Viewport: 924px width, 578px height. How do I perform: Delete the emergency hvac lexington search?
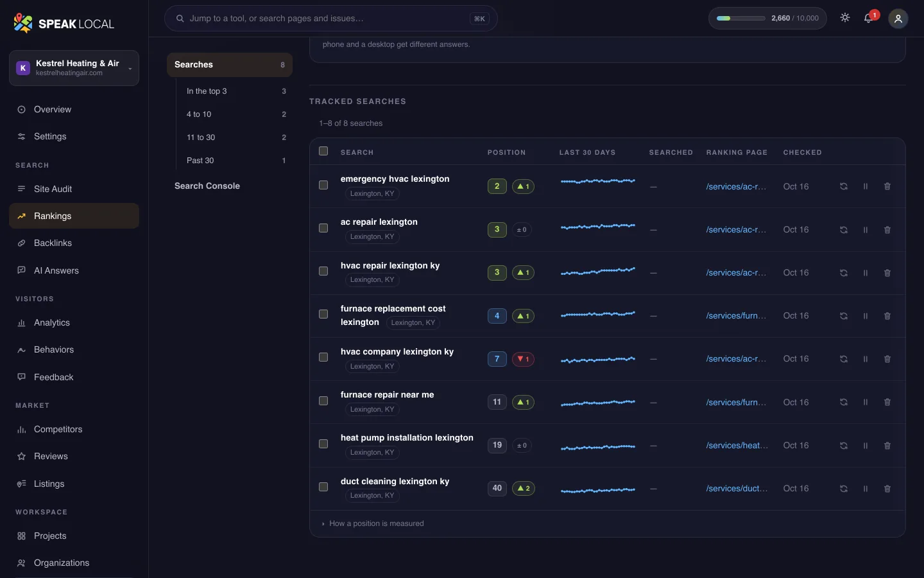click(887, 186)
